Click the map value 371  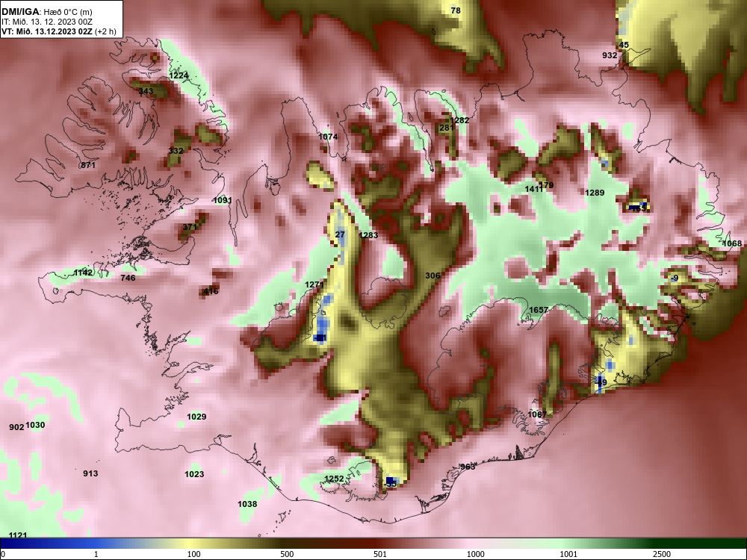(190, 227)
